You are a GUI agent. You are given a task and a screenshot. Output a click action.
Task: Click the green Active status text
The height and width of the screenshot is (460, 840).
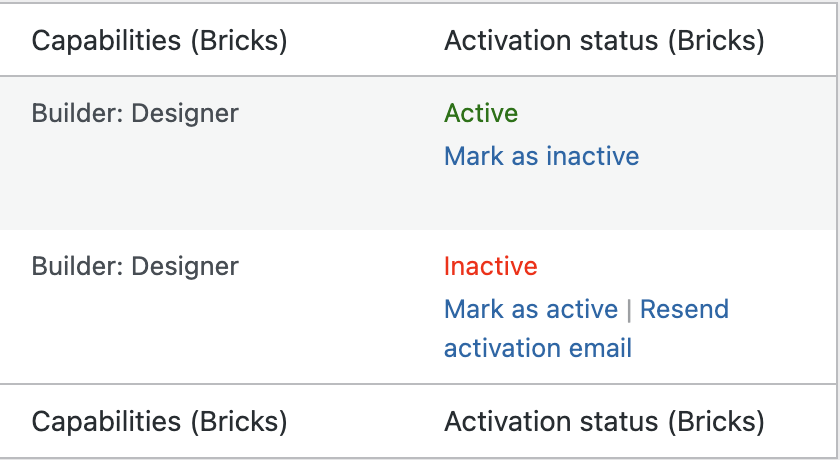click(481, 113)
